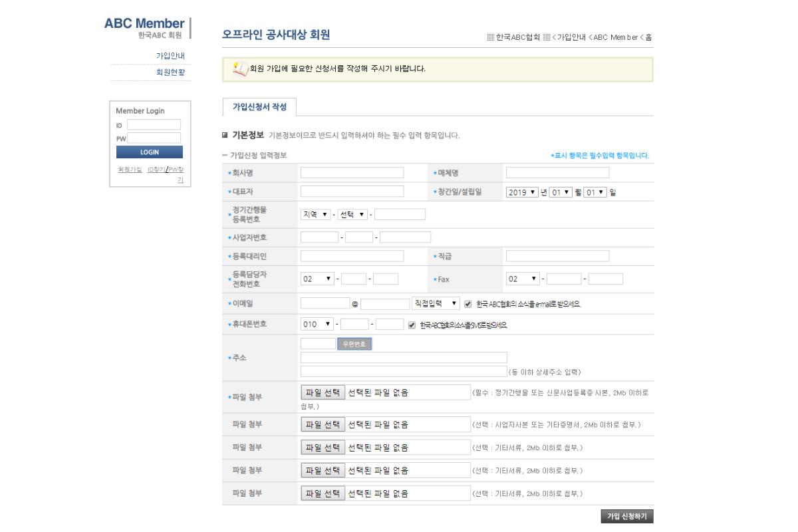
Task: Select the 가입신청서 작성 tab
Action: click(x=259, y=107)
